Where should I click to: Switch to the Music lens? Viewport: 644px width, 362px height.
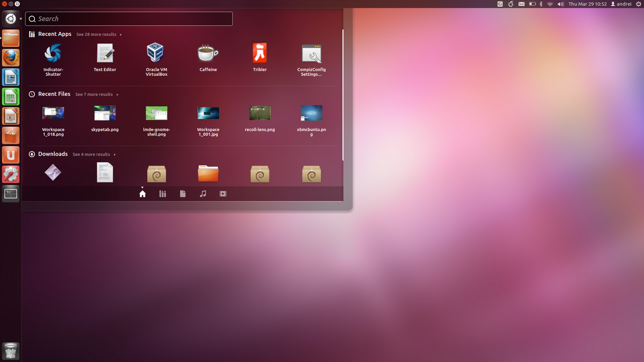click(x=203, y=193)
